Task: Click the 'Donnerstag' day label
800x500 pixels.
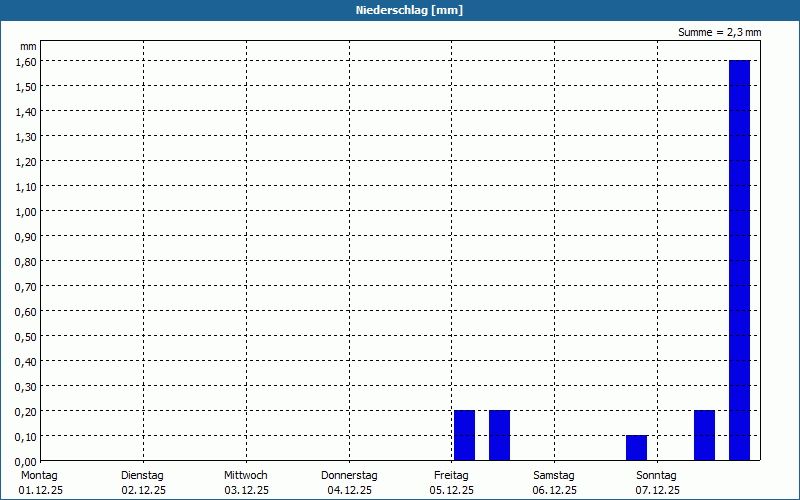Action: (x=349, y=475)
